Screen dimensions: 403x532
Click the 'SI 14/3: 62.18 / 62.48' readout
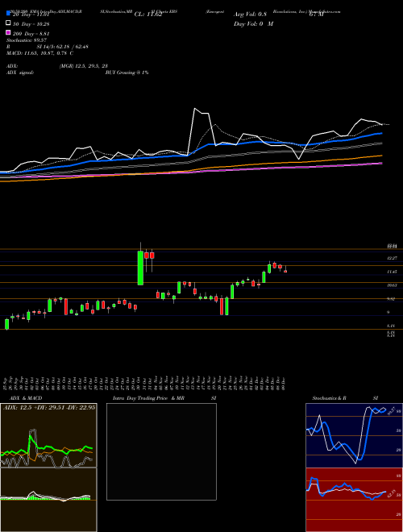(x=63, y=47)
